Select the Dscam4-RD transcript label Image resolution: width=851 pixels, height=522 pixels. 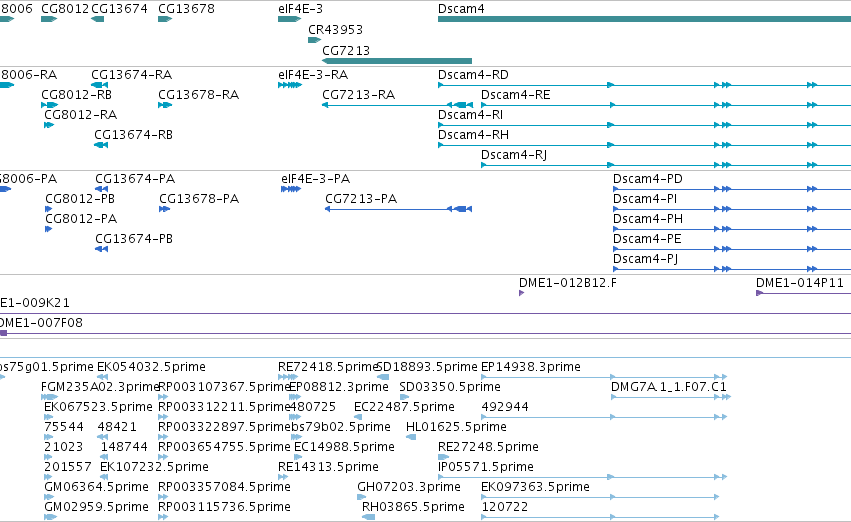pos(473,75)
